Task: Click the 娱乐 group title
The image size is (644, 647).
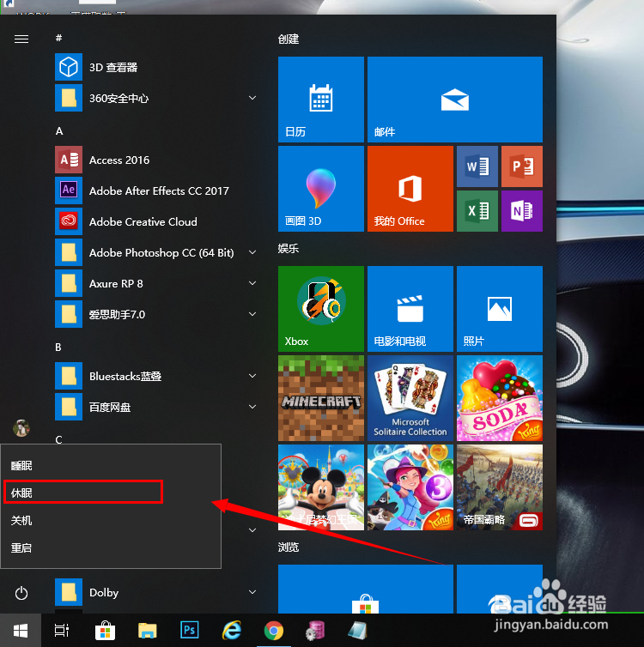Action: [289, 248]
